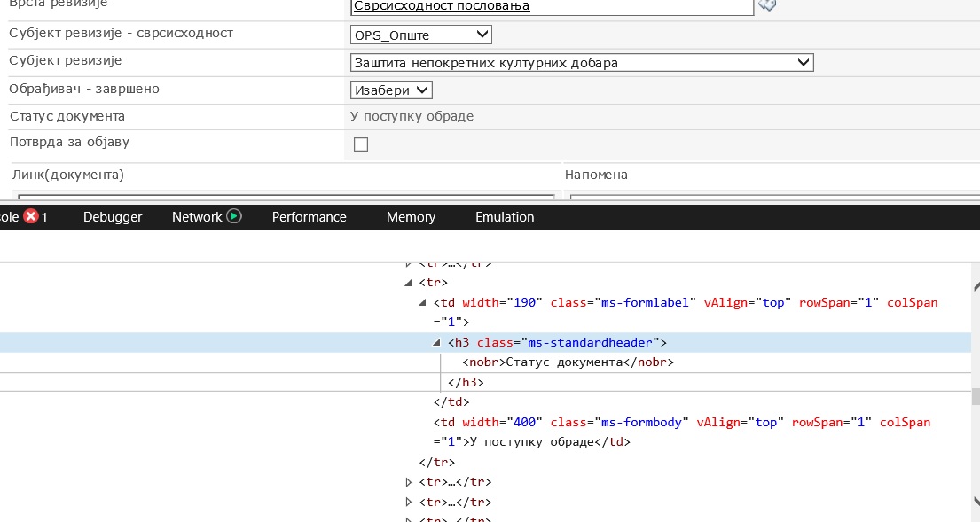
Task: Select the td ms-formbody element line
Action: [682, 432]
